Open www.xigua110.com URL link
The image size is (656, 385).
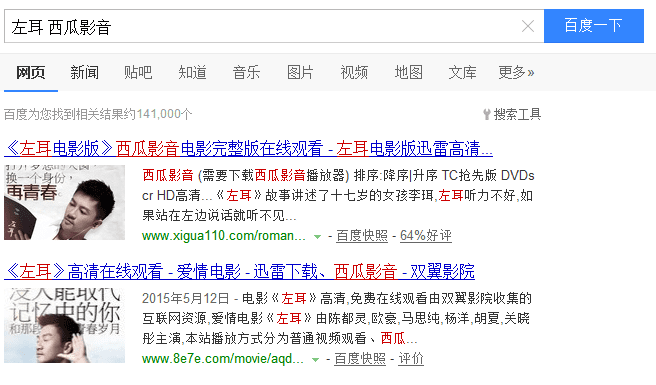224,236
